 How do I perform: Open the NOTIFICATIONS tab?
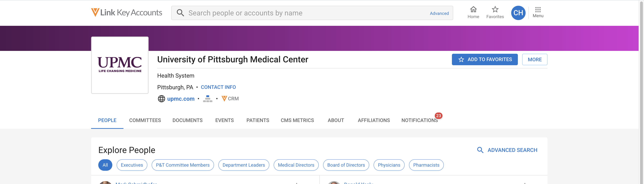point(420,120)
